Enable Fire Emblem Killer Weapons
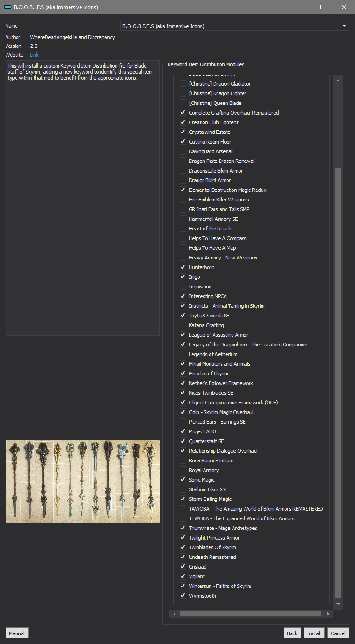Image resolution: width=355 pixels, height=644 pixels. pos(183,200)
